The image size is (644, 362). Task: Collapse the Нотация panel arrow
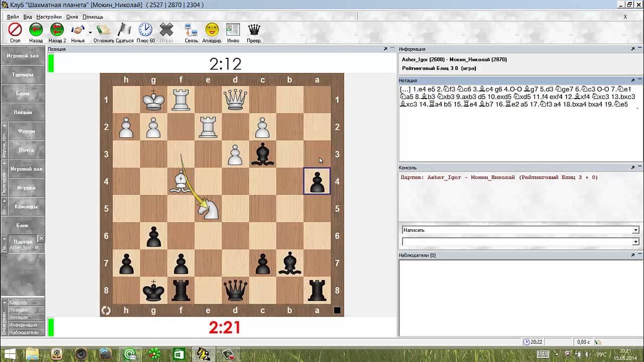point(633,80)
